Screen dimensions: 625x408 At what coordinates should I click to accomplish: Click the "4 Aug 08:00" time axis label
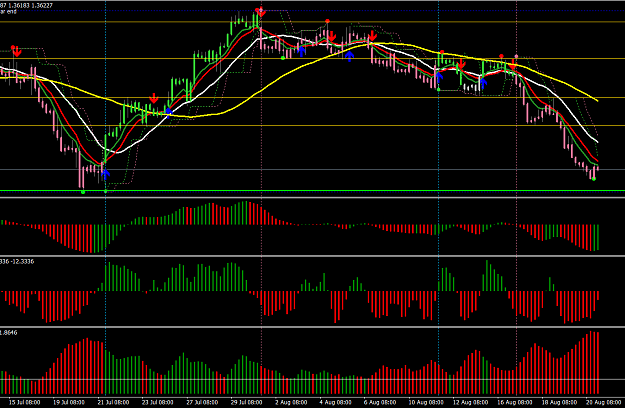point(336,402)
